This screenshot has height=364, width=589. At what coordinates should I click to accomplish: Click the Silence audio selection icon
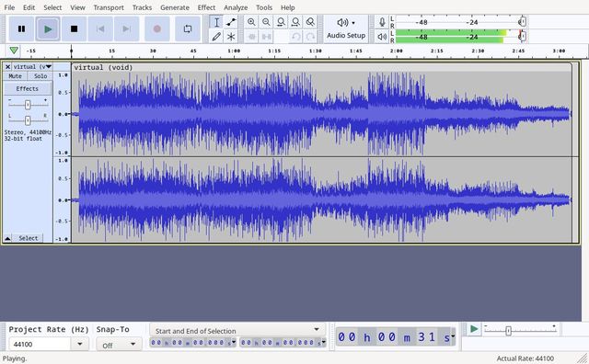click(266, 37)
